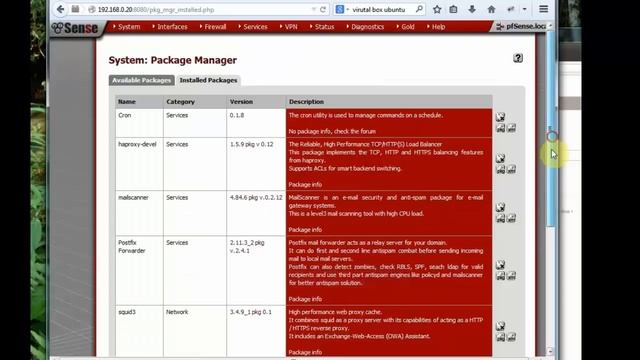
Task: Show the bookmarks list icon
Action: point(453,9)
